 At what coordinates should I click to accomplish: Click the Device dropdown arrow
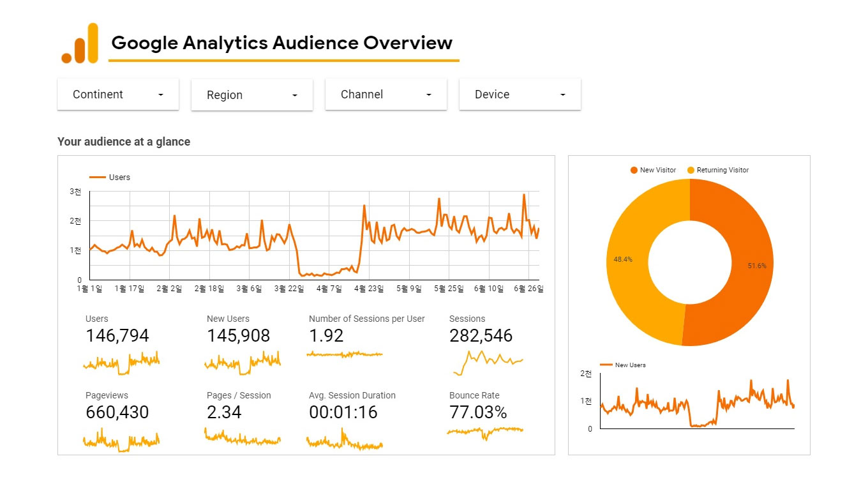tap(563, 95)
